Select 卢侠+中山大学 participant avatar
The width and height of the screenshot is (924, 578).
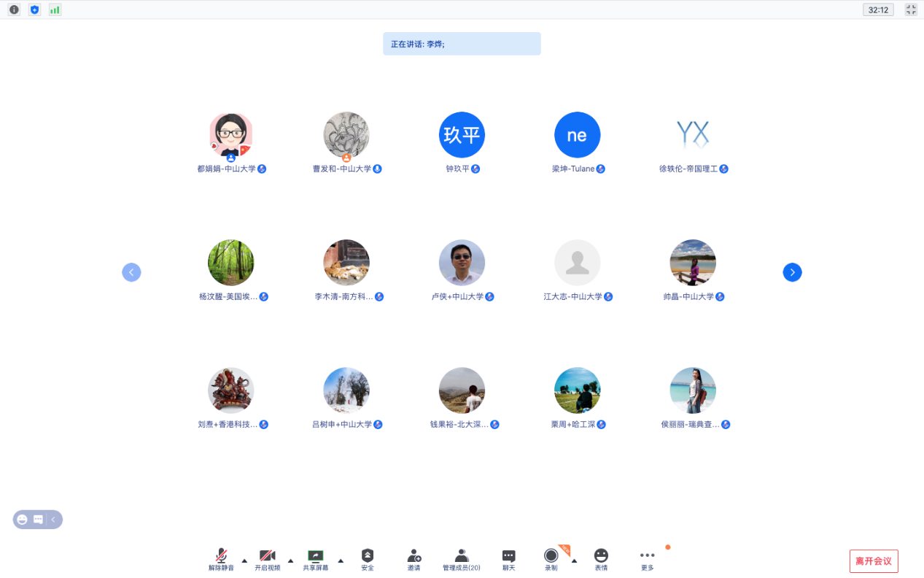pyautogui.click(x=462, y=263)
